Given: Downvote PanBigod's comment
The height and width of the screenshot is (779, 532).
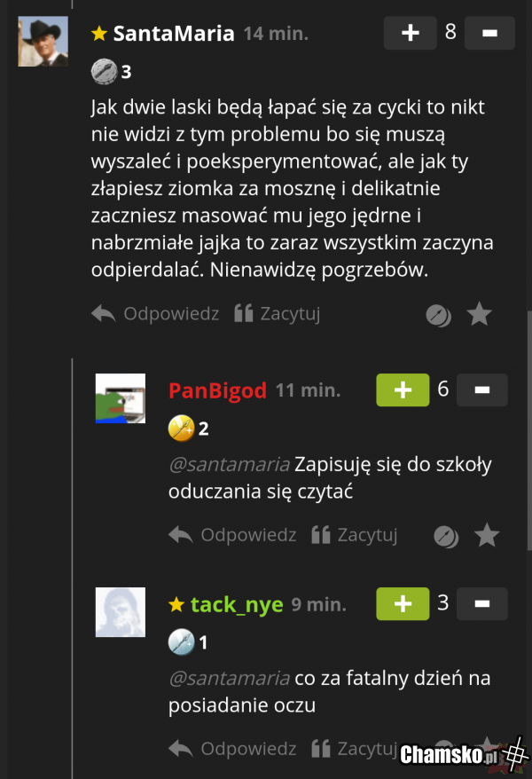Looking at the screenshot, I should pos(481,390).
